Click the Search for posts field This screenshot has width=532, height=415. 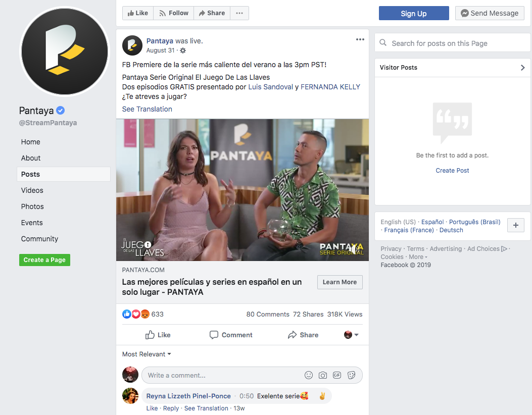pos(452,43)
